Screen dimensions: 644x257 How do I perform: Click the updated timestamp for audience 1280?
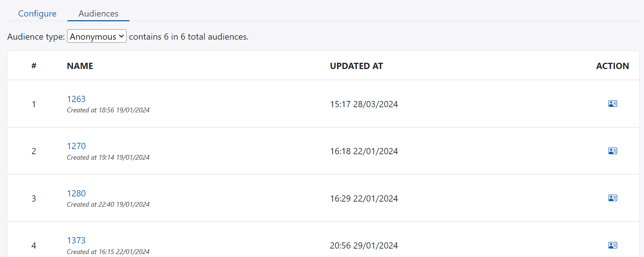coord(363,198)
